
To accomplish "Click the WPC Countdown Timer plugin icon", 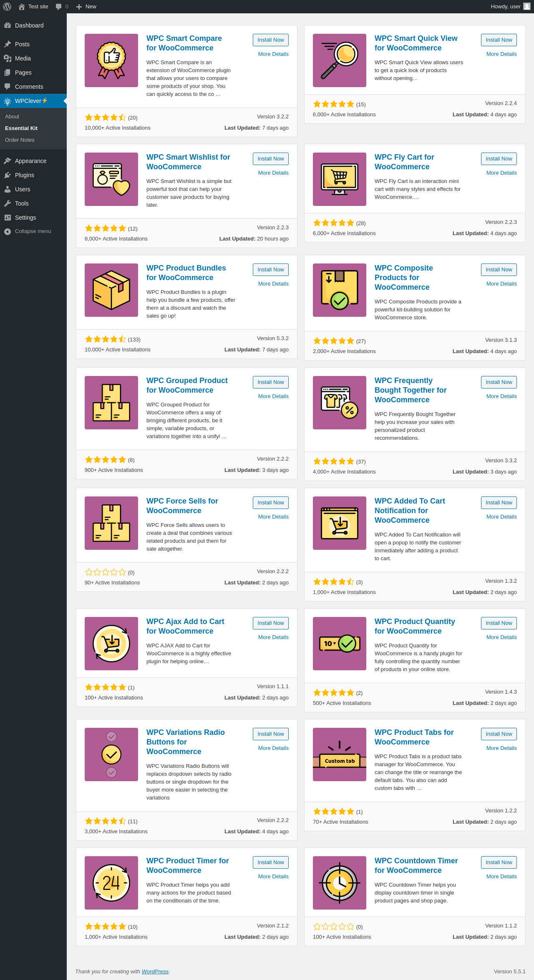I will click(340, 883).
